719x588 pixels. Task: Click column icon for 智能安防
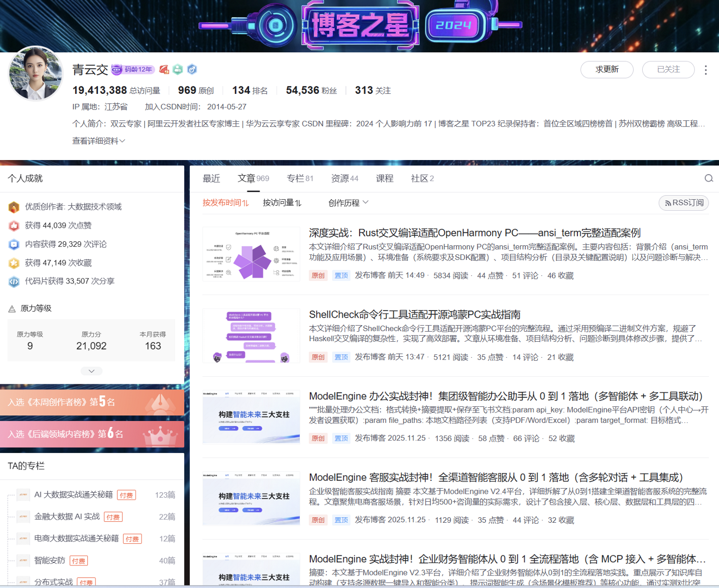pyautogui.click(x=23, y=560)
